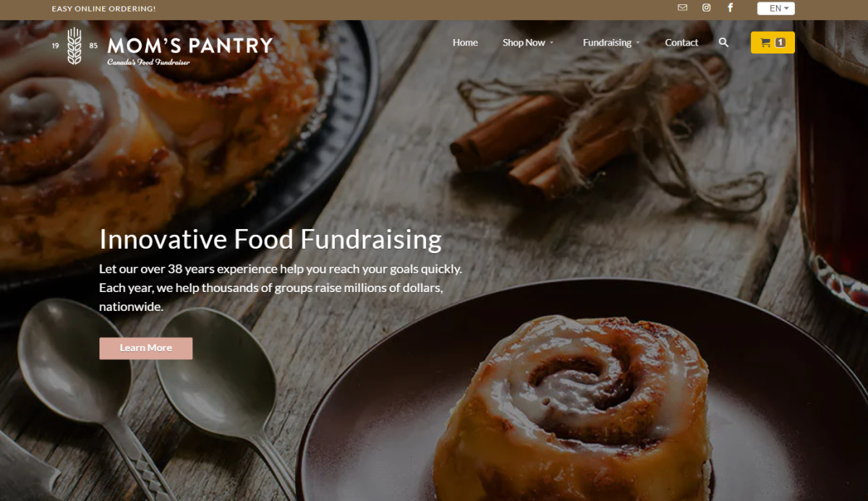868x501 pixels.
Task: Click the wheat logo emblem
Action: [x=75, y=46]
